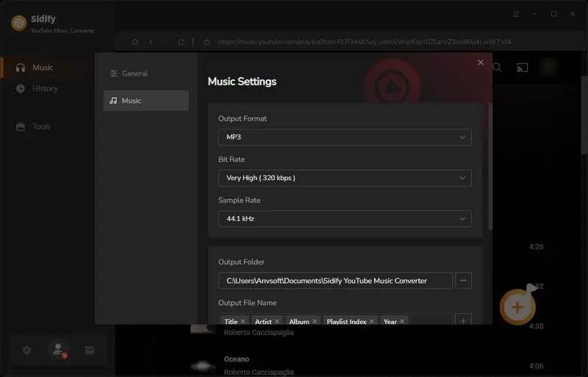
Task: Click the Roberto Cacciapaglia artist under Oceano
Action: point(259,372)
